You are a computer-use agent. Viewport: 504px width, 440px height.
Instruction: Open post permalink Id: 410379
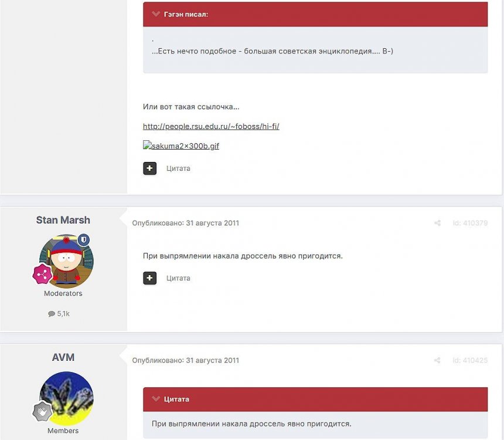[470, 223]
